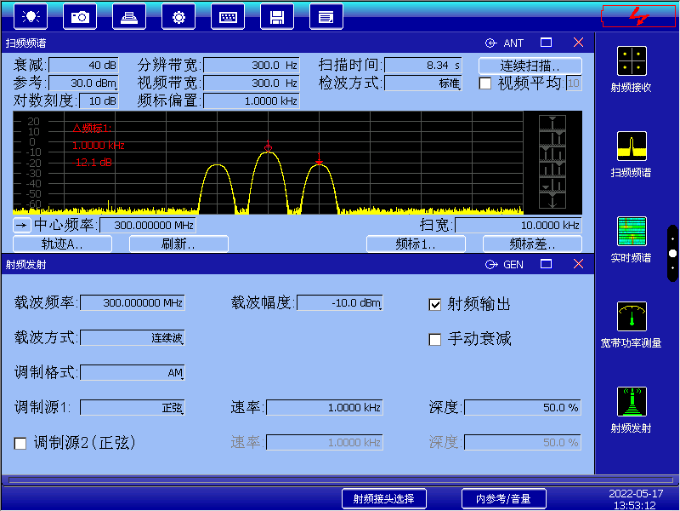Click the battery charging indicator
This screenshot has width=680, height=511.
[638, 16]
